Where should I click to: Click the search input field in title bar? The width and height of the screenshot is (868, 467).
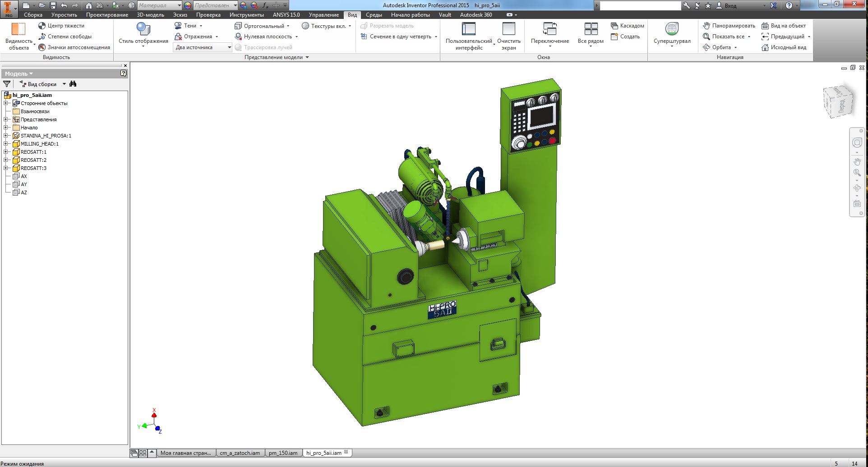tap(640, 5)
